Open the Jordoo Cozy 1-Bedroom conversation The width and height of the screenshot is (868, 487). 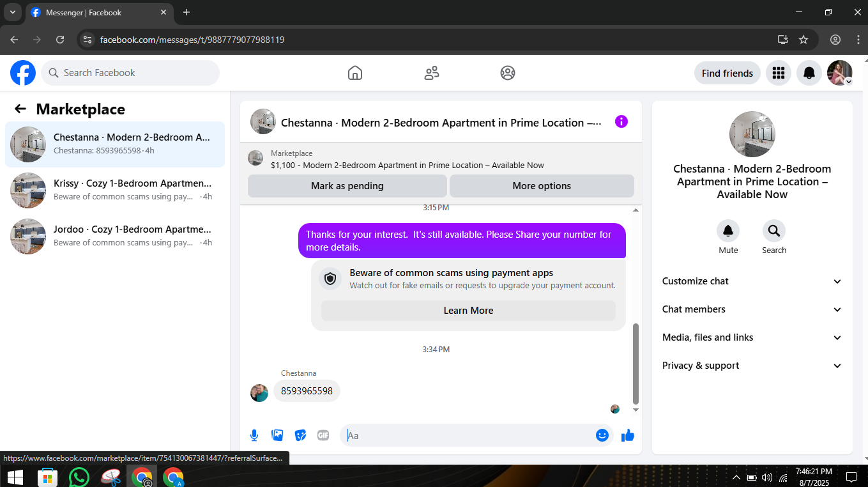[115, 236]
